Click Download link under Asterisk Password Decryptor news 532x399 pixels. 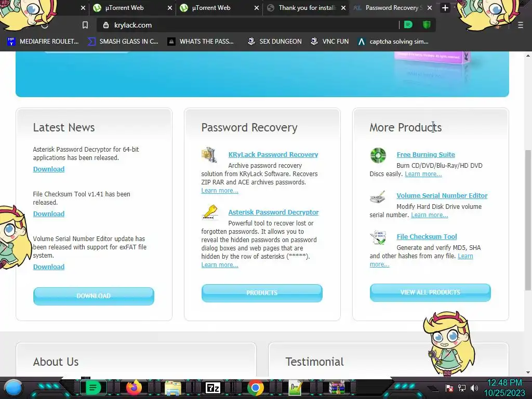(x=49, y=169)
